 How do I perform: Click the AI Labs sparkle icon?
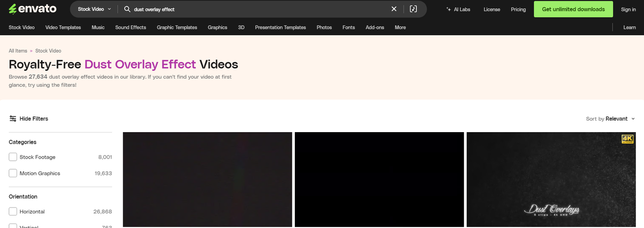448,9
